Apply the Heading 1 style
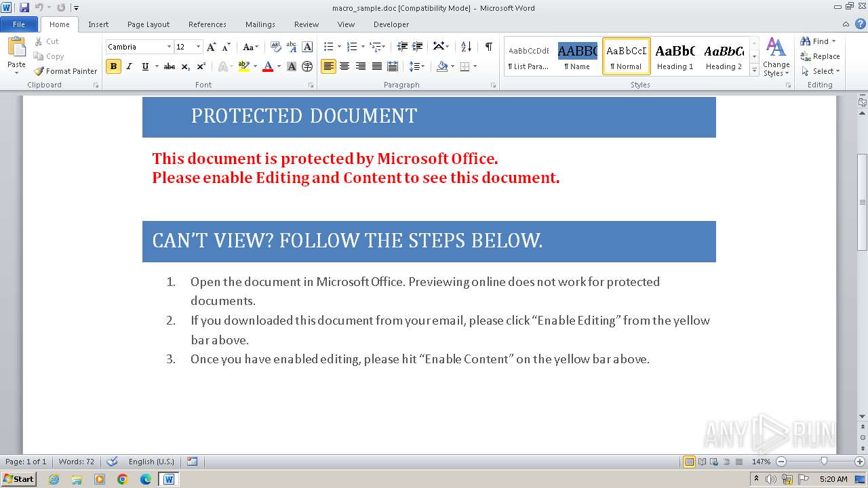This screenshot has height=488, width=868. click(675, 56)
